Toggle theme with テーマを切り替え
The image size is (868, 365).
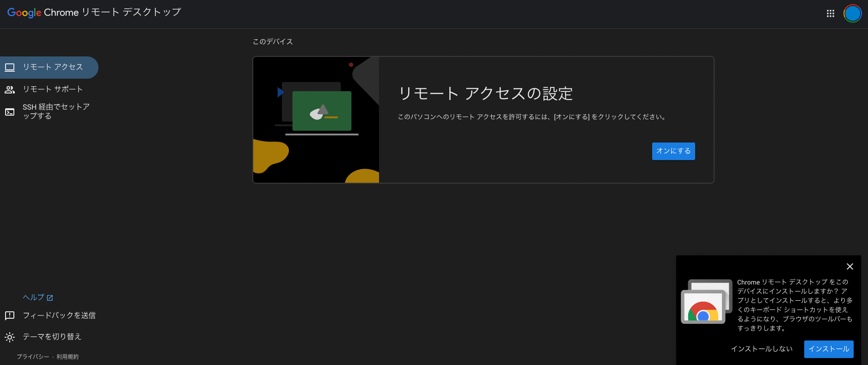click(x=52, y=337)
